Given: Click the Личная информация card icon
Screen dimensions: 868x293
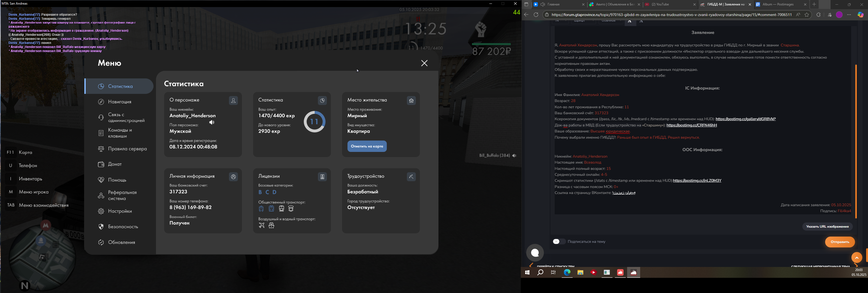Looking at the screenshot, I should point(233,177).
